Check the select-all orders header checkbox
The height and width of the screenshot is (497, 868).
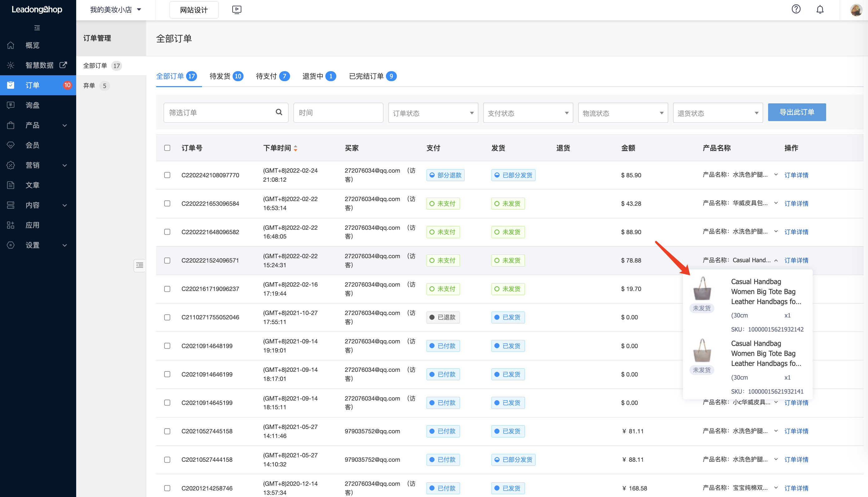167,148
